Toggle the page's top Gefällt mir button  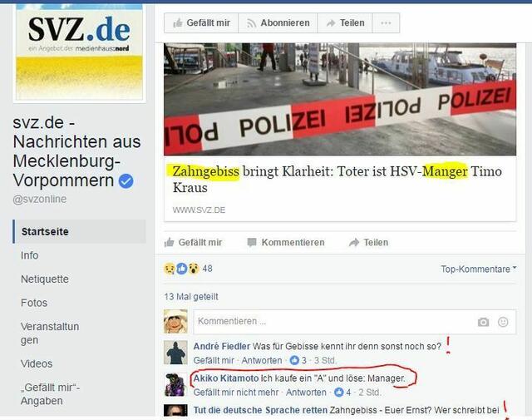pyautogui.click(x=201, y=23)
